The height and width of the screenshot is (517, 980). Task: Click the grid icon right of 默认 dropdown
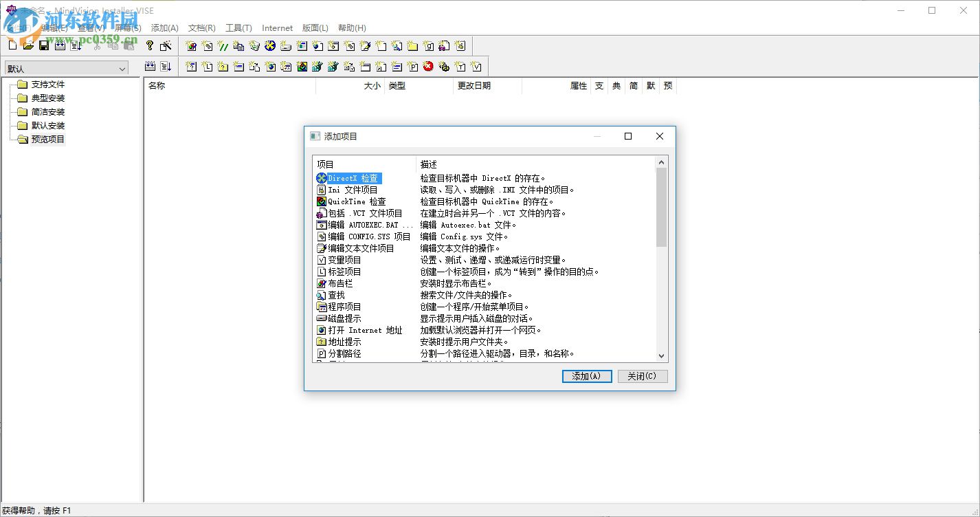[x=150, y=66]
